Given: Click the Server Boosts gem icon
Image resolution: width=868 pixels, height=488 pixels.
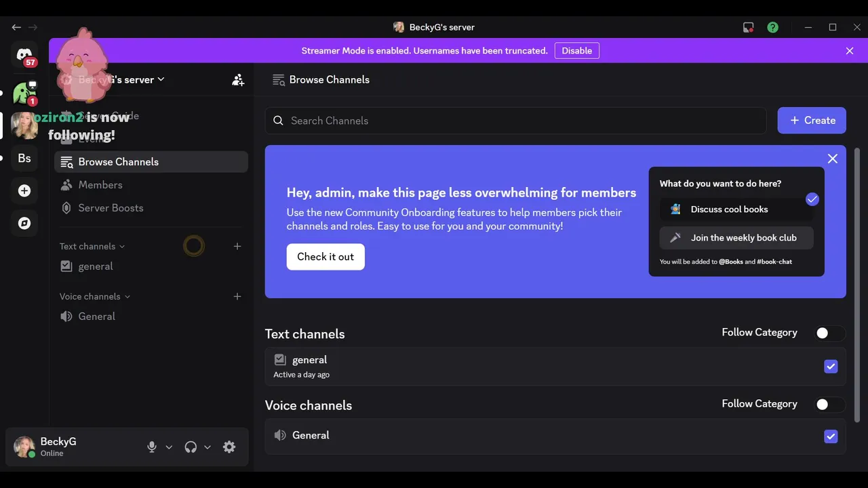Looking at the screenshot, I should coord(66,208).
